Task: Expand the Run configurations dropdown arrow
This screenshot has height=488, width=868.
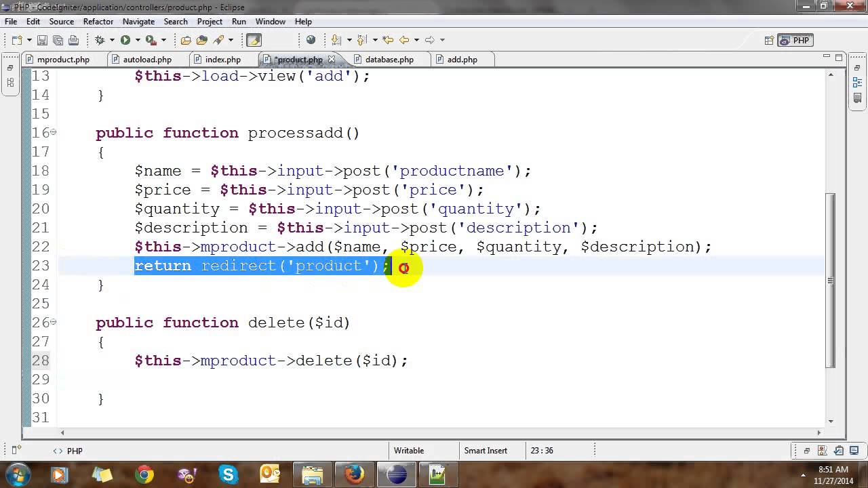Action: click(x=137, y=40)
